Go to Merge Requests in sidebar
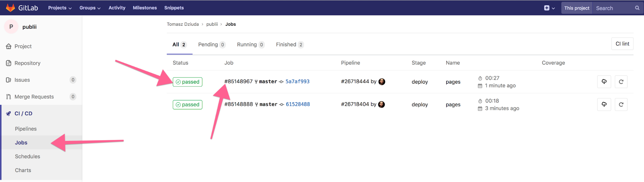644x182 pixels. (34, 97)
